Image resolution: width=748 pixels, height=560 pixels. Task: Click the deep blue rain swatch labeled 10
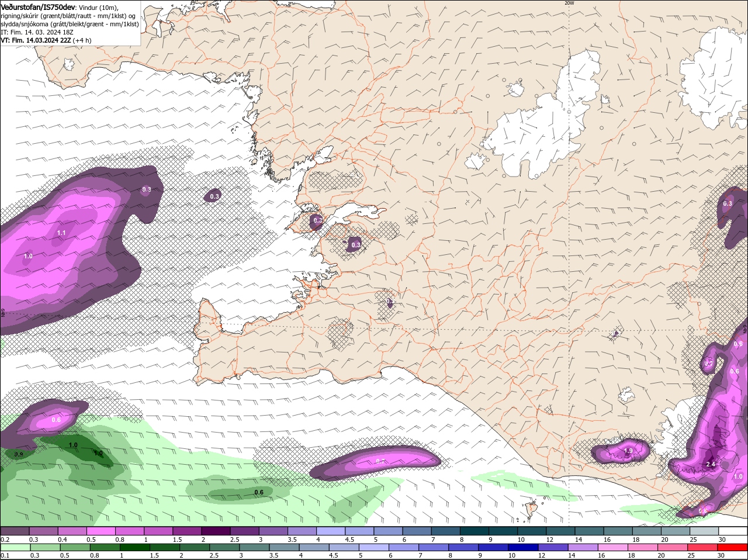[524, 548]
